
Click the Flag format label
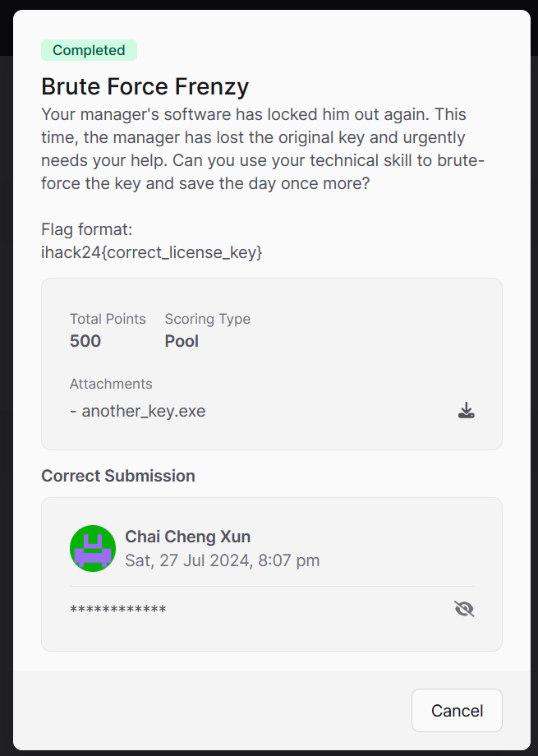[87, 229]
